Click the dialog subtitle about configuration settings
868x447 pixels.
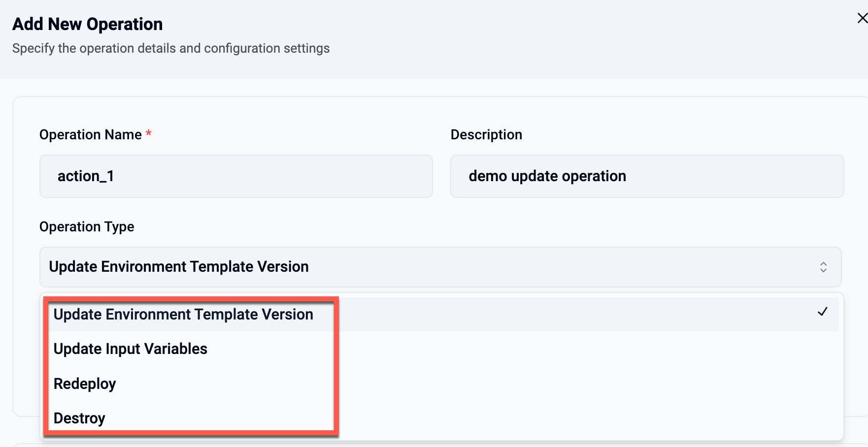pos(171,48)
